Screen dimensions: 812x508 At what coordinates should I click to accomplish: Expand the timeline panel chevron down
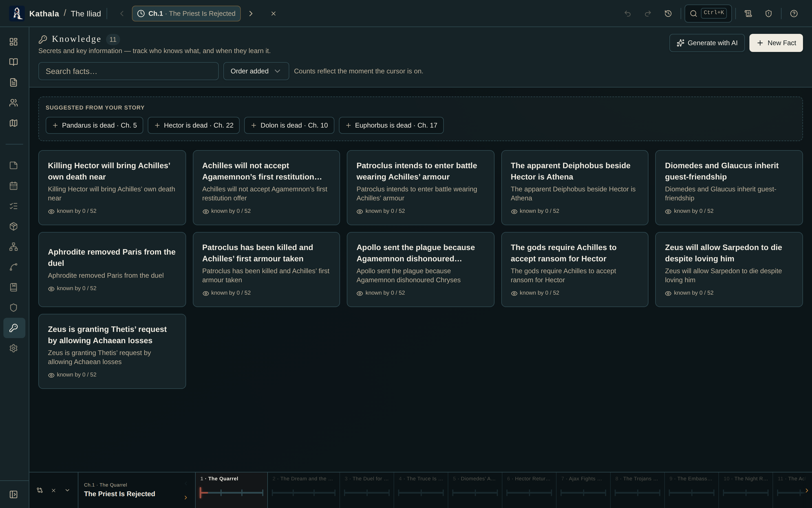coord(67,490)
